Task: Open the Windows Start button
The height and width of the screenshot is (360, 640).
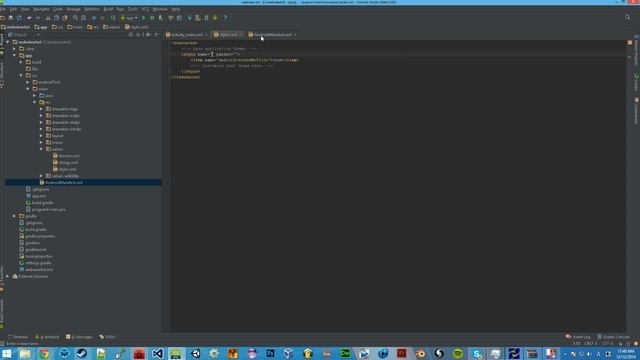Action: point(7,353)
